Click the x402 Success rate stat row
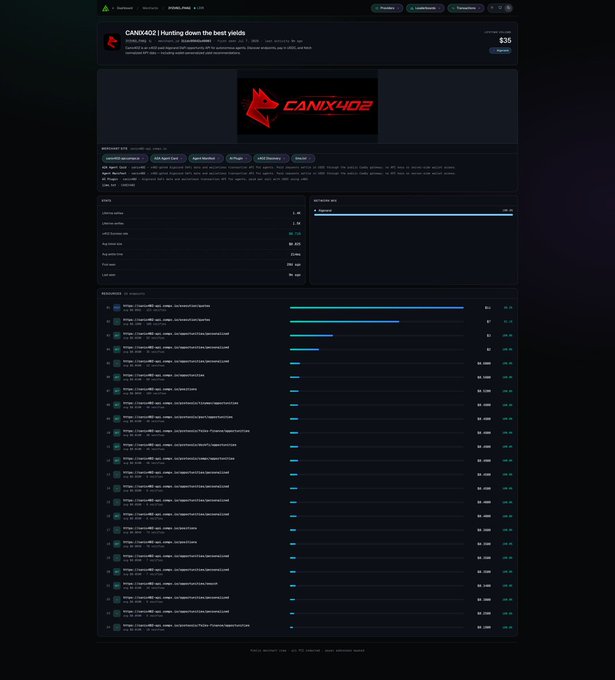Image resolution: width=615 pixels, height=680 pixels. (201, 234)
